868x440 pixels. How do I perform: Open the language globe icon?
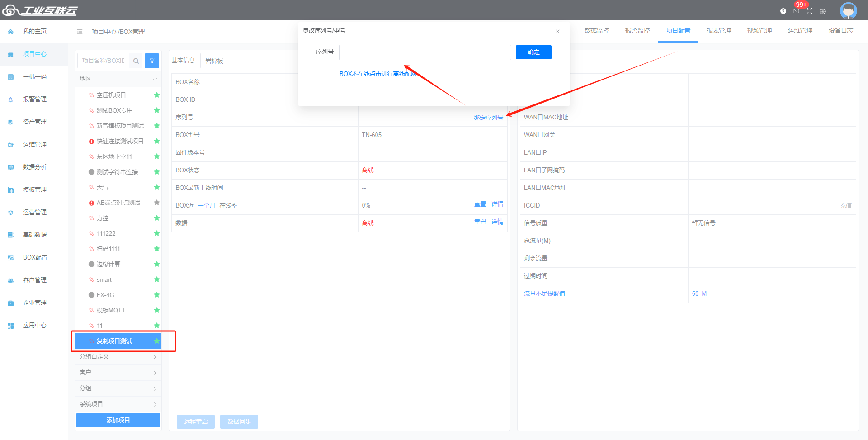coord(822,11)
